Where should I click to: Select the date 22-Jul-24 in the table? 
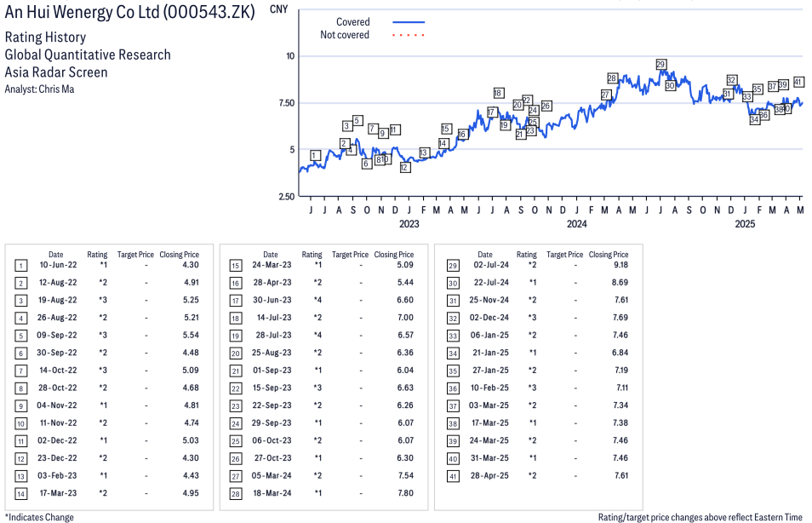pos(491,283)
